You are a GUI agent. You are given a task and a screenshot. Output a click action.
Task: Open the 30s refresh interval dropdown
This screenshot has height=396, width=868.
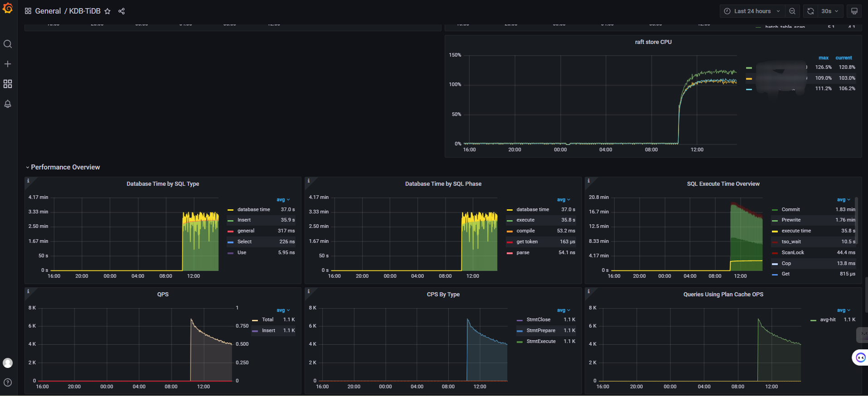pyautogui.click(x=829, y=11)
